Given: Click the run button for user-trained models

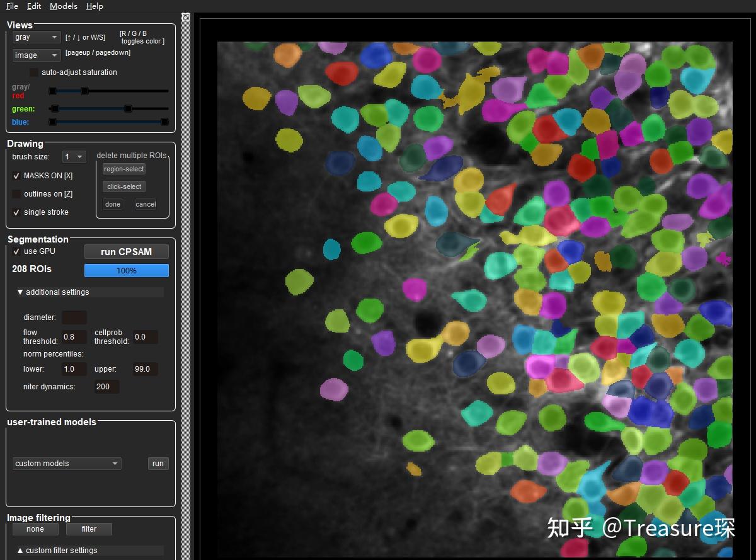Looking at the screenshot, I should [158, 464].
